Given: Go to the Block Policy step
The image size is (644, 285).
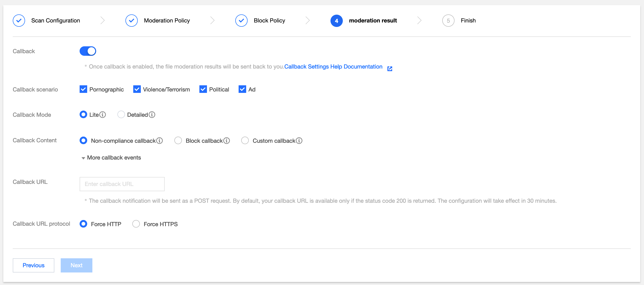Looking at the screenshot, I should click(x=269, y=21).
